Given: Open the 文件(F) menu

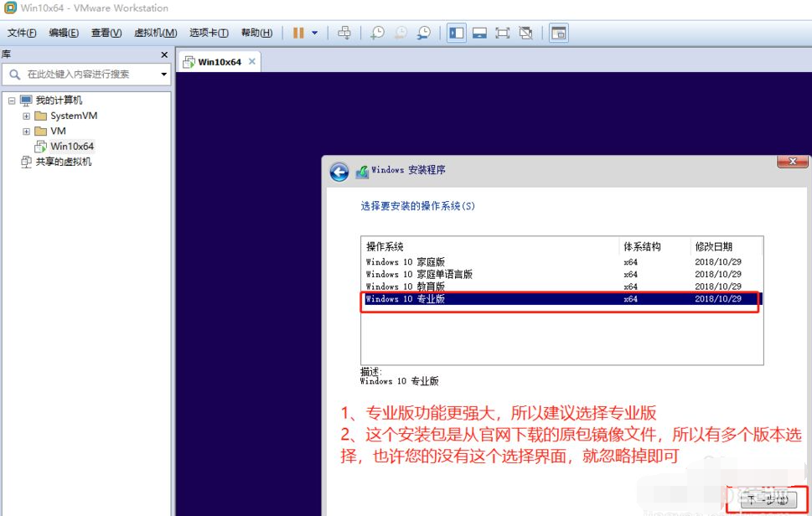Looking at the screenshot, I should [22, 34].
